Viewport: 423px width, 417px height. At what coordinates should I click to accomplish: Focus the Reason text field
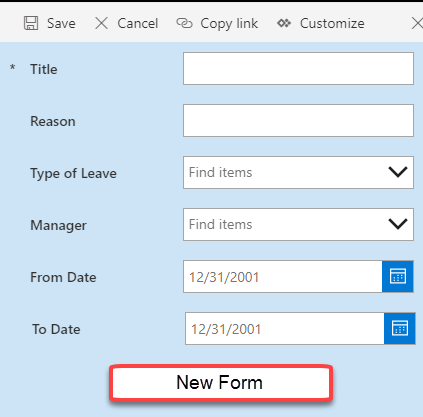coord(298,120)
